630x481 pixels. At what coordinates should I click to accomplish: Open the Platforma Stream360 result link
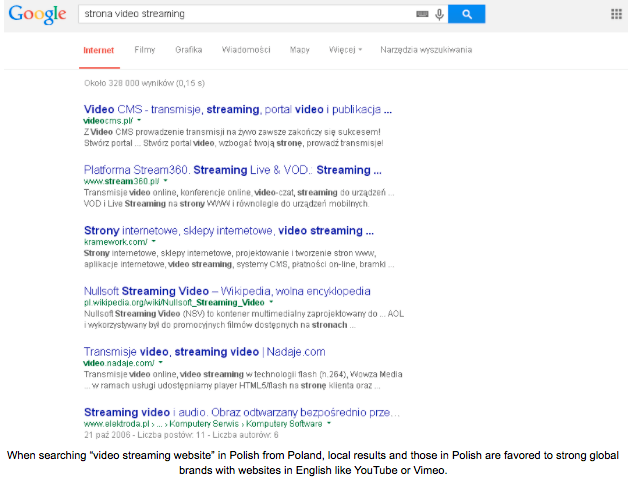pyautogui.click(x=232, y=170)
